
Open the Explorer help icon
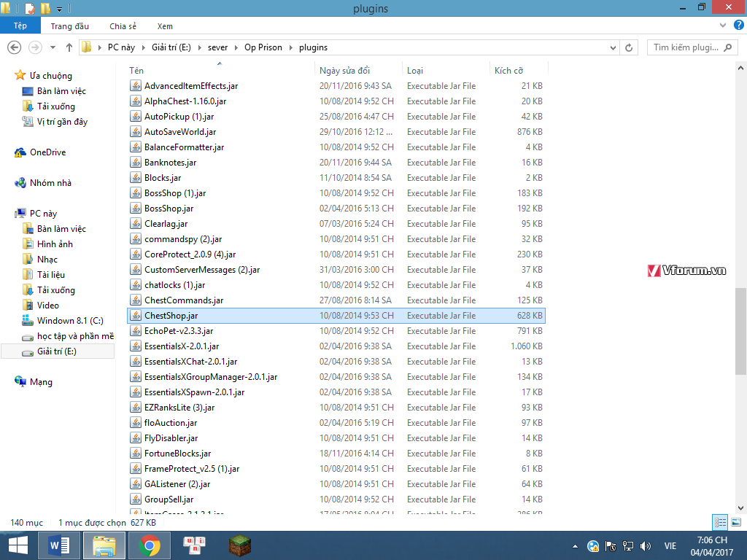(x=739, y=26)
